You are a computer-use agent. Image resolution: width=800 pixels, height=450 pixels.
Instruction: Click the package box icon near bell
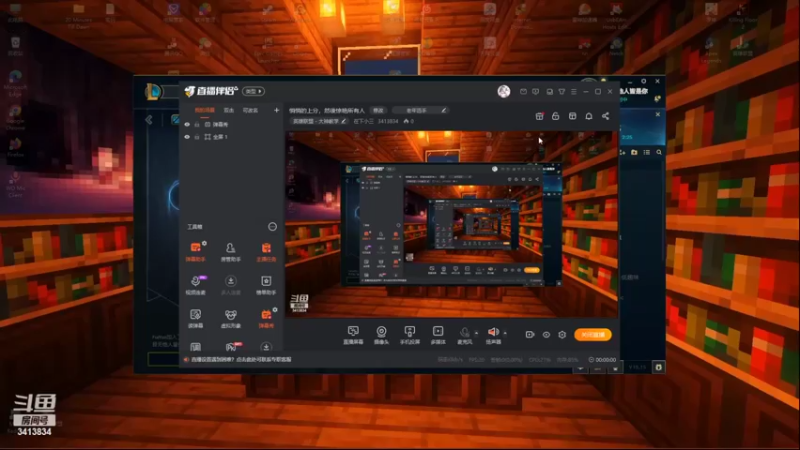pyautogui.click(x=572, y=116)
